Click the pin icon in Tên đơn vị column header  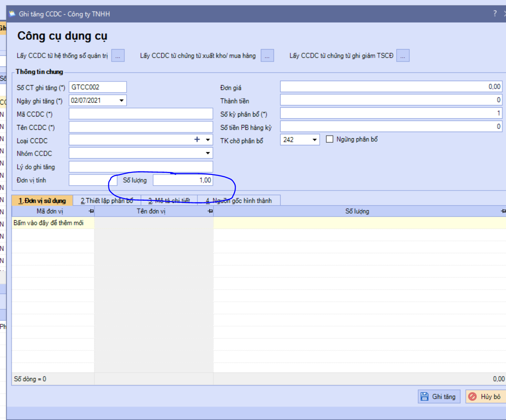(x=210, y=211)
